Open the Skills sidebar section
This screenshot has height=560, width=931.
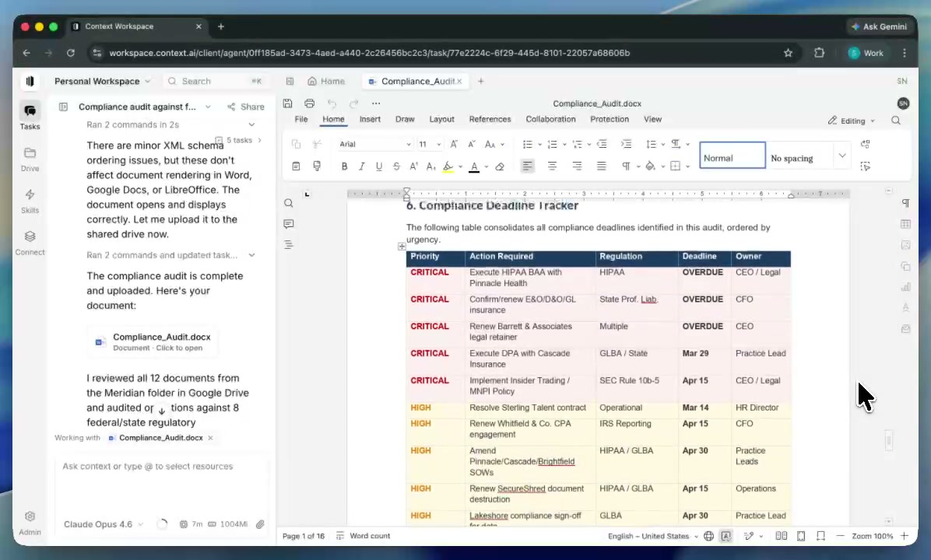[30, 201]
